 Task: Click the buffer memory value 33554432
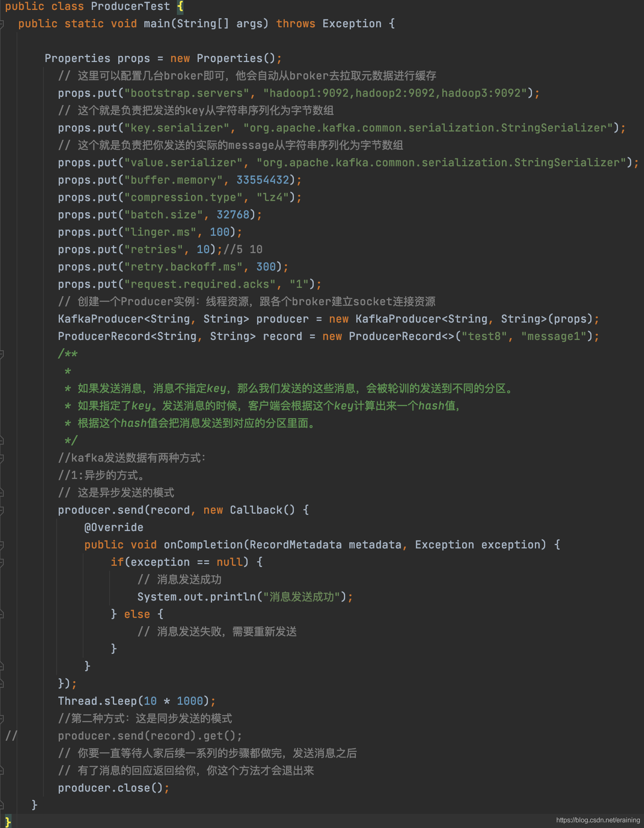pyautogui.click(x=263, y=180)
